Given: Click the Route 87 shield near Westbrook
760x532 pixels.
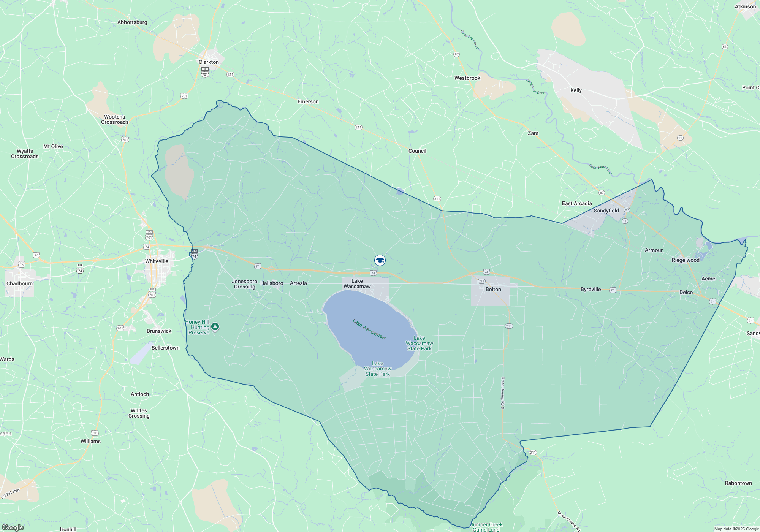Looking at the screenshot, I should [456, 54].
